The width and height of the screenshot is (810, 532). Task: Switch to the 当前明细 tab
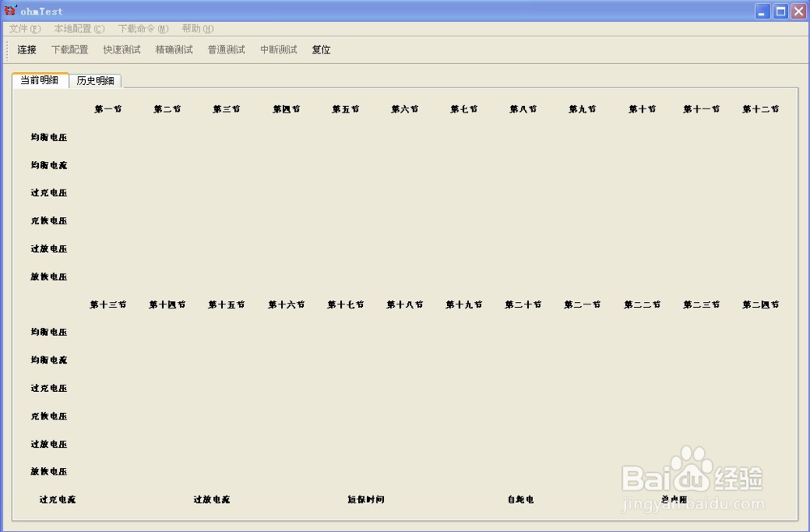coord(40,80)
